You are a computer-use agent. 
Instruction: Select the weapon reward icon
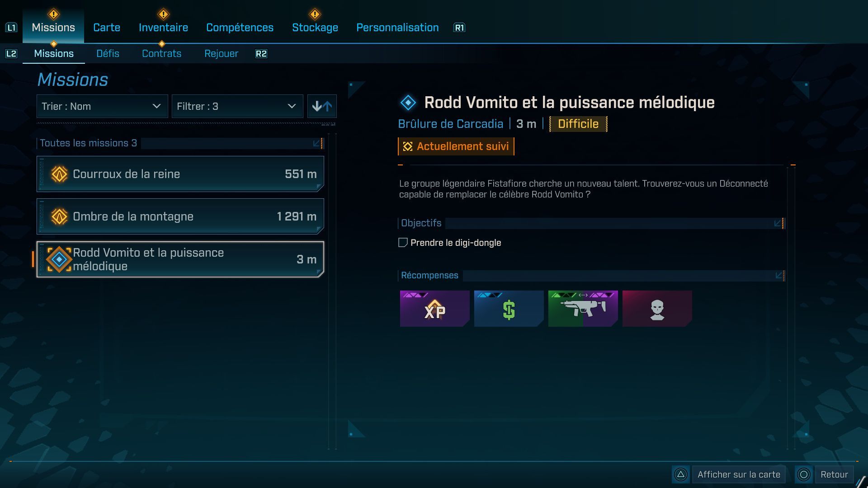point(583,309)
